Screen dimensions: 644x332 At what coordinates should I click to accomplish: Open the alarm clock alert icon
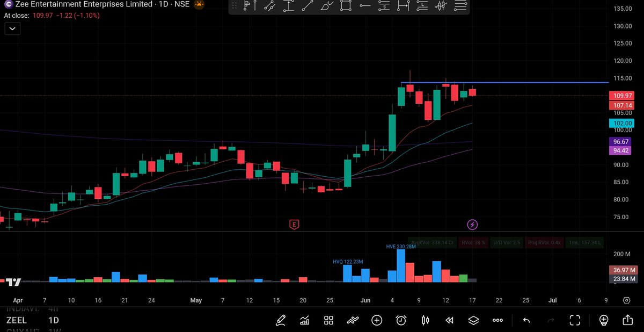[x=401, y=320]
